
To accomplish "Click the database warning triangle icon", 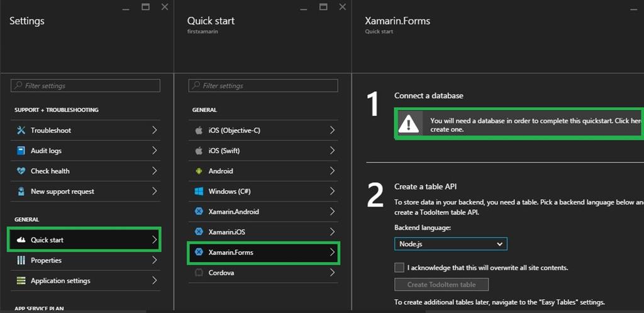I will (409, 124).
